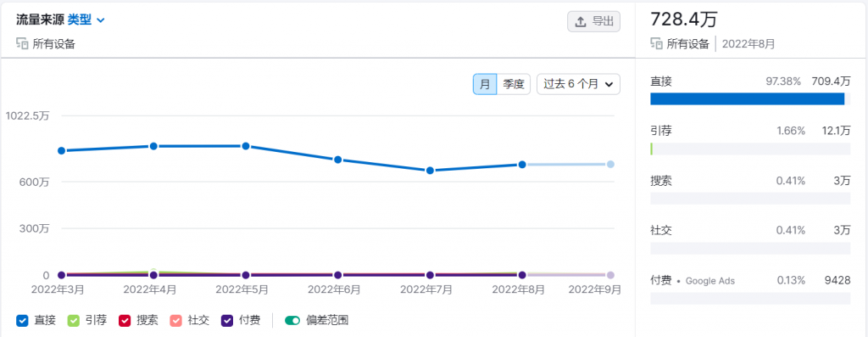Click the 0.13% percentage
Viewport: 868px width, 337px height.
click(791, 280)
